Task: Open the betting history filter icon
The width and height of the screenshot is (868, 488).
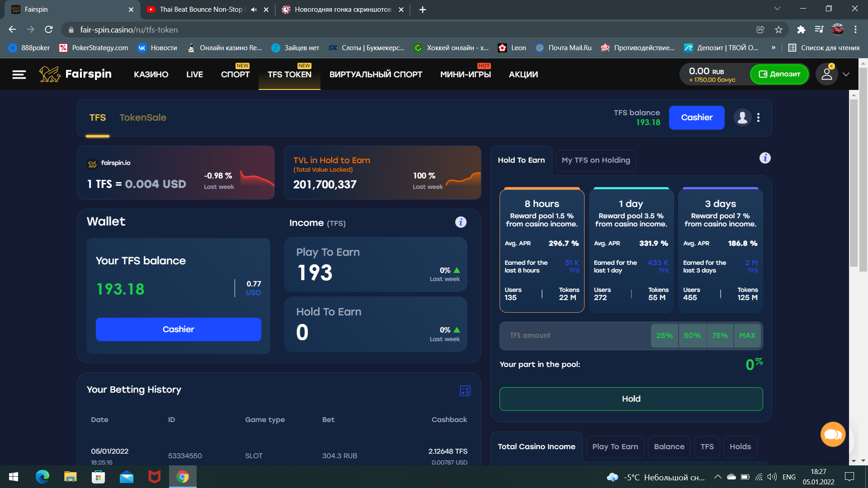Action: click(465, 391)
